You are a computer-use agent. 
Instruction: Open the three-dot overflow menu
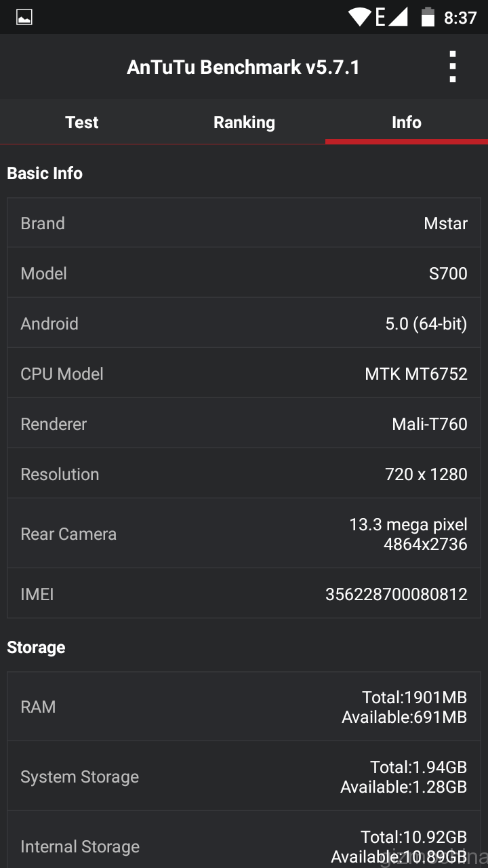point(452,67)
